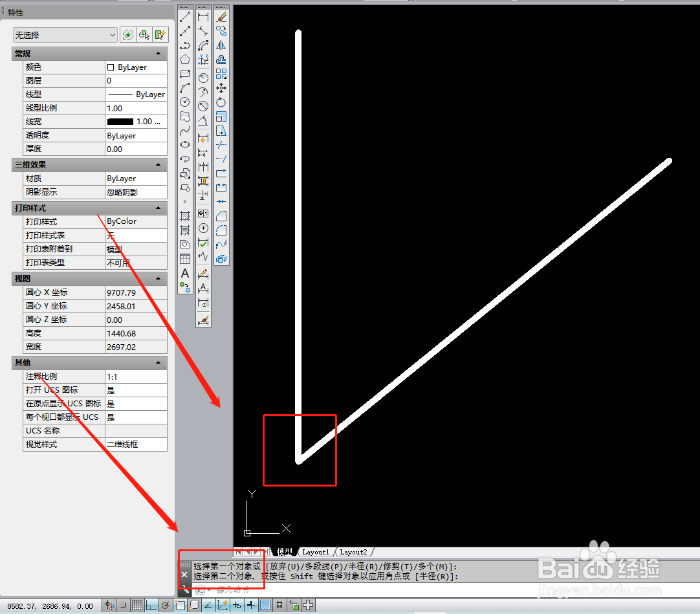Select the Polyline tool
Screen dimensions: 700x614
pyautogui.click(x=185, y=45)
